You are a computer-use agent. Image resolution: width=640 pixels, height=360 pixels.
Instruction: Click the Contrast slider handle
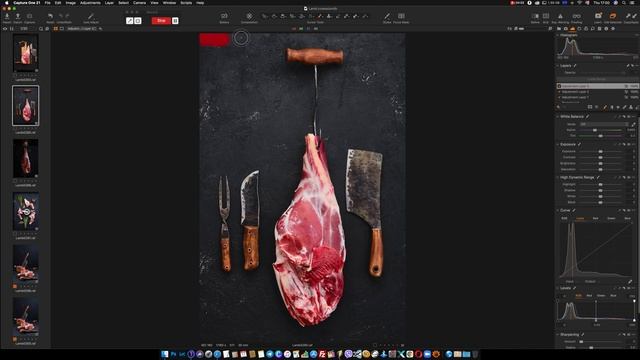tap(600, 157)
